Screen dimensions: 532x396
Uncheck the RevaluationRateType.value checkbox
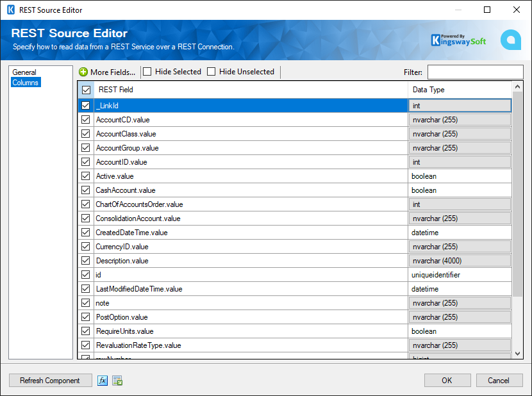click(85, 345)
